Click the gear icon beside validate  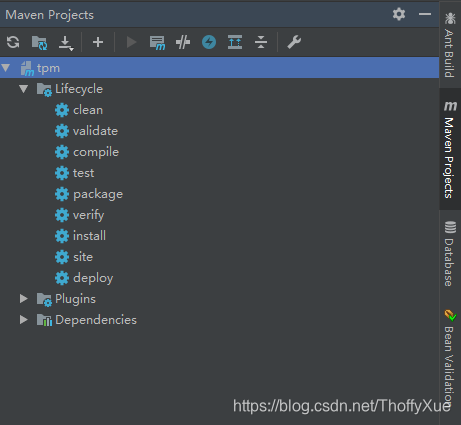coord(62,131)
